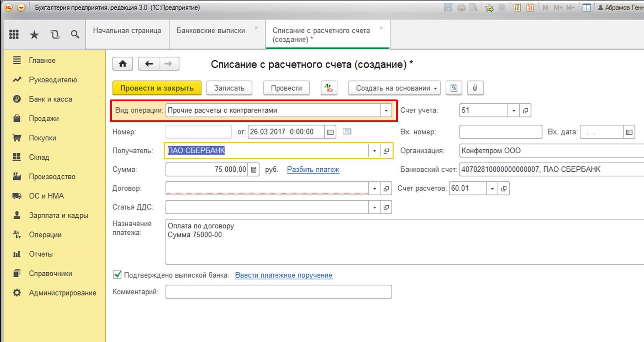Click the back arrow navigation button
The image size is (644, 342).
point(149,64)
